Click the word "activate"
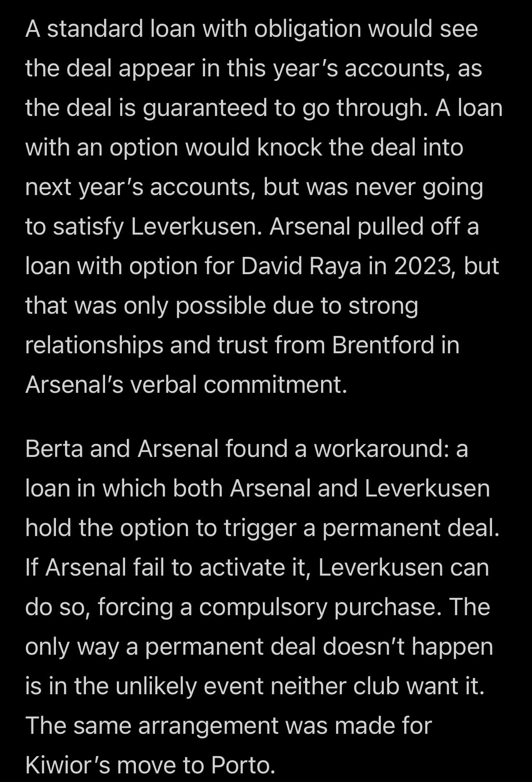 coord(239,567)
